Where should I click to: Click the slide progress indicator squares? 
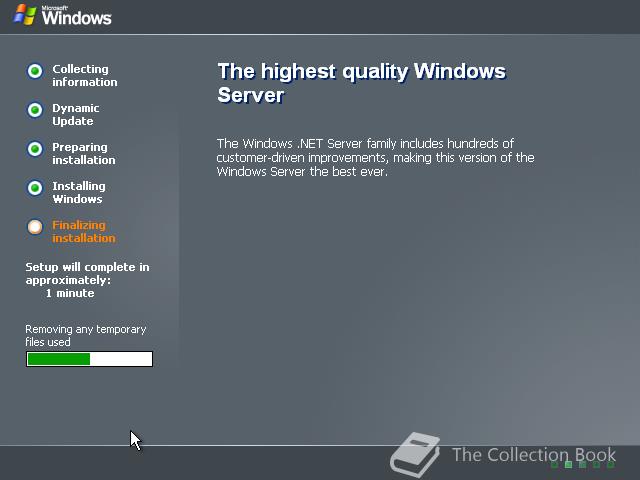point(582,464)
